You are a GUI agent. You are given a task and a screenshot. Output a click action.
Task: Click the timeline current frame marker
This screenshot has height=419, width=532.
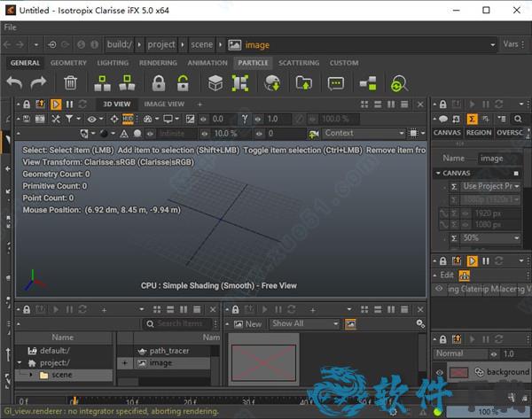click(x=74, y=400)
